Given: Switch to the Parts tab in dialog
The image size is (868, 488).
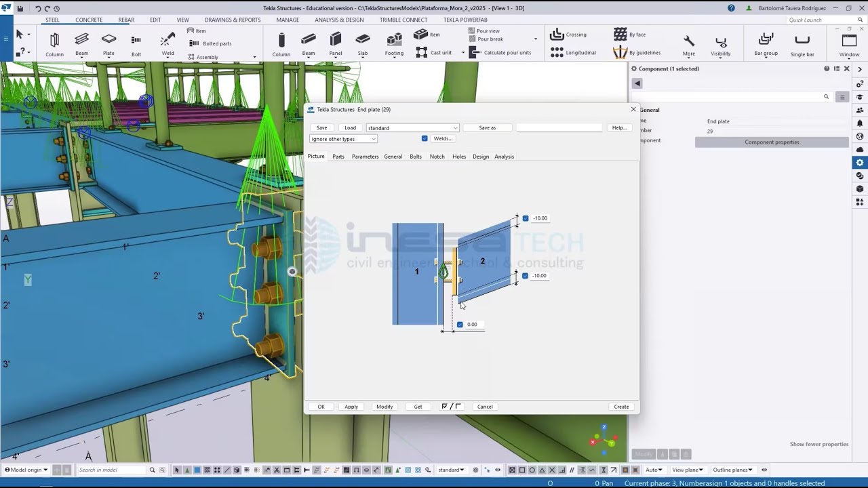Looking at the screenshot, I should point(338,157).
